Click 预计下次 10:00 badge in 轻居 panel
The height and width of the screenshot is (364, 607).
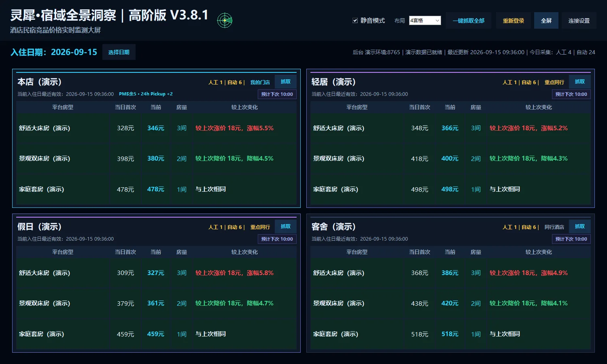click(x=571, y=94)
